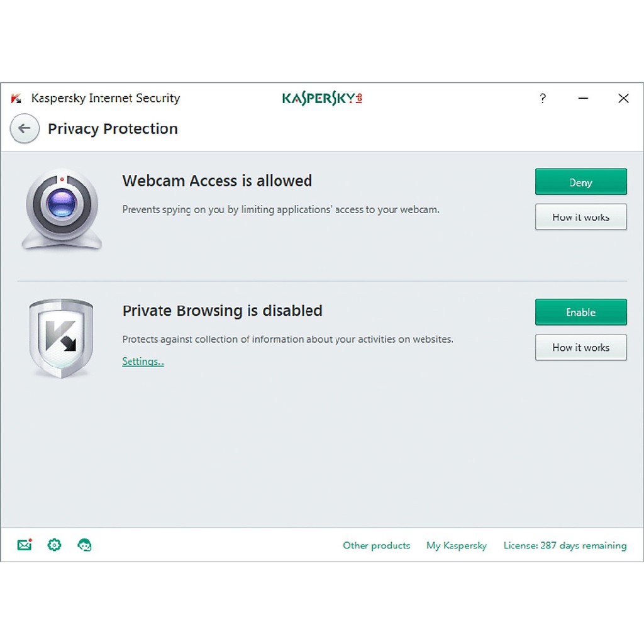Deny applications access to the webcam
This screenshot has height=644, width=644.
[x=580, y=182]
